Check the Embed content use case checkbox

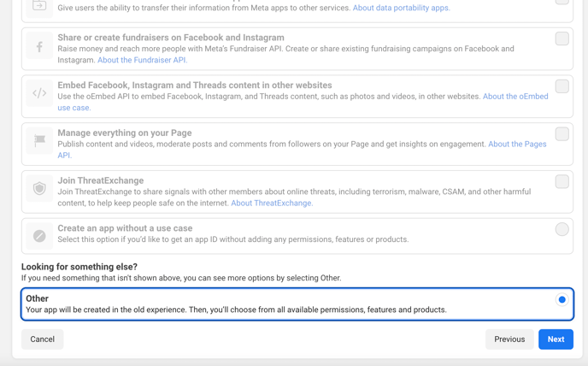pyautogui.click(x=562, y=86)
